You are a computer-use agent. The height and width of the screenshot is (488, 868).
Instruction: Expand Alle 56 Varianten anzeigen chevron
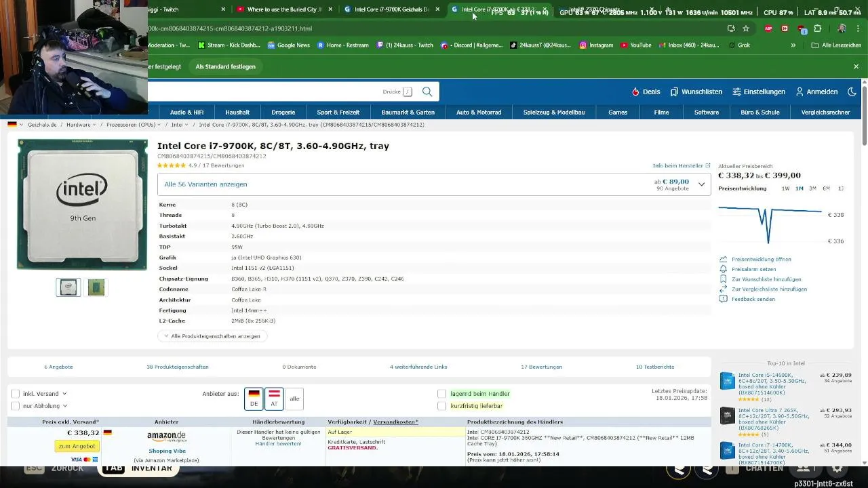701,184
